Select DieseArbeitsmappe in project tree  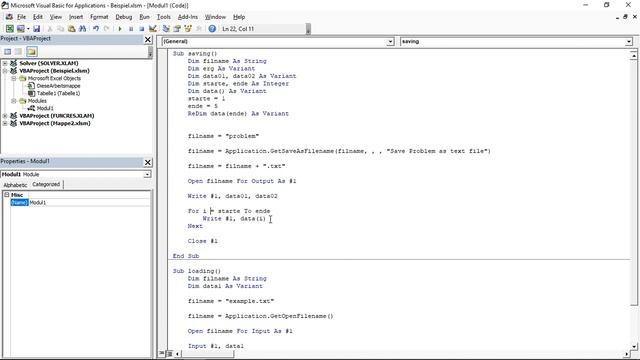[x=58, y=86]
